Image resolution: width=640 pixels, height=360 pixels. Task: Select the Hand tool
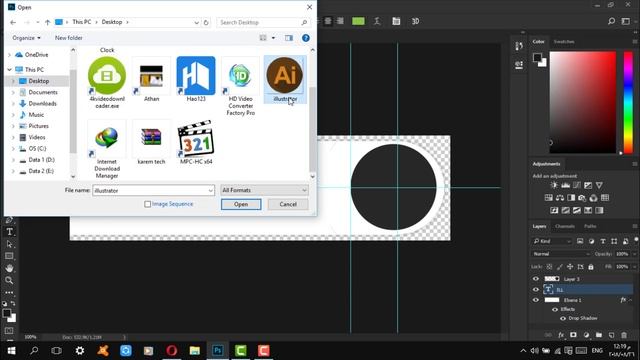pyautogui.click(x=9, y=268)
